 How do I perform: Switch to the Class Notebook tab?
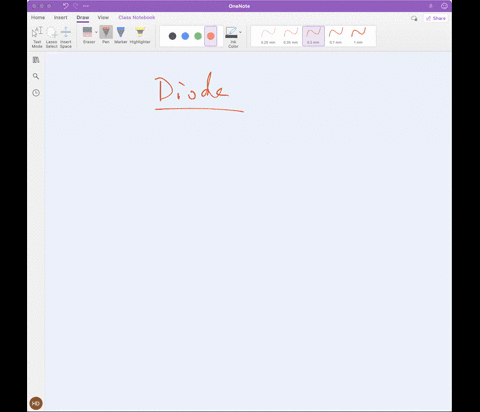[137, 17]
